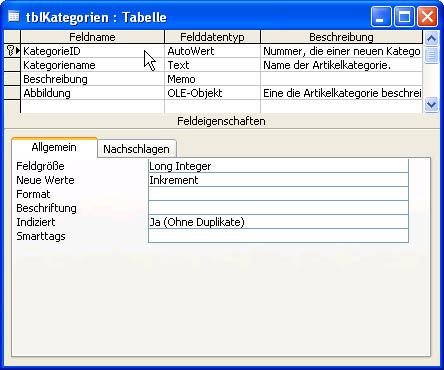This screenshot has height=370, width=444.
Task: Click the Text data type cell
Action: pos(212,65)
